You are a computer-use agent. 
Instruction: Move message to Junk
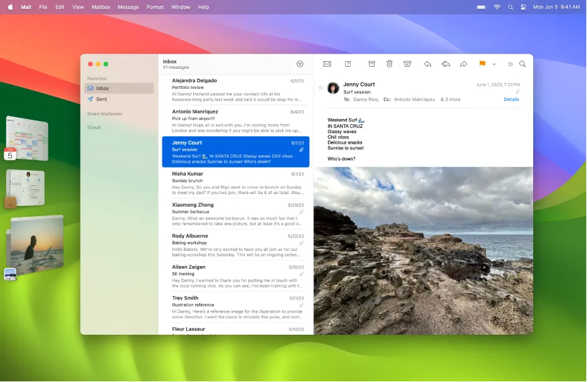coord(407,64)
